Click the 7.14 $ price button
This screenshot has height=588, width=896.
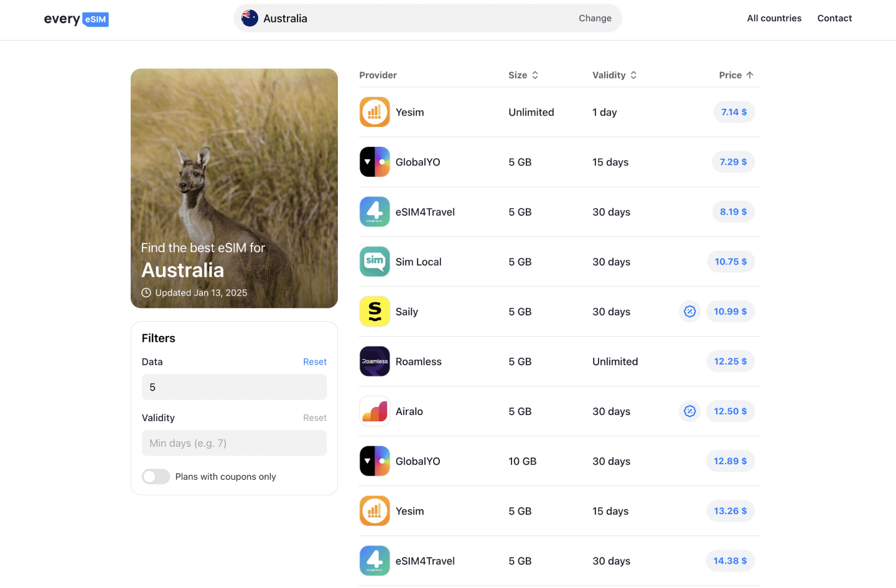click(734, 112)
